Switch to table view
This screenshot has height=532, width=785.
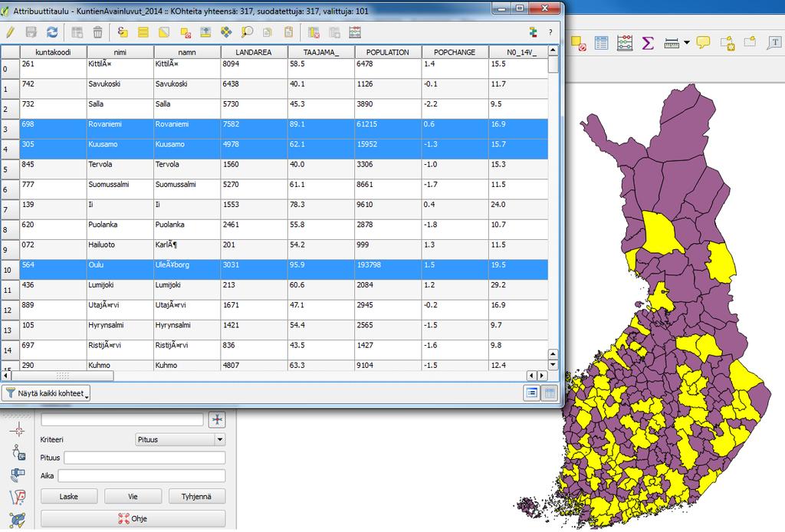[550, 393]
